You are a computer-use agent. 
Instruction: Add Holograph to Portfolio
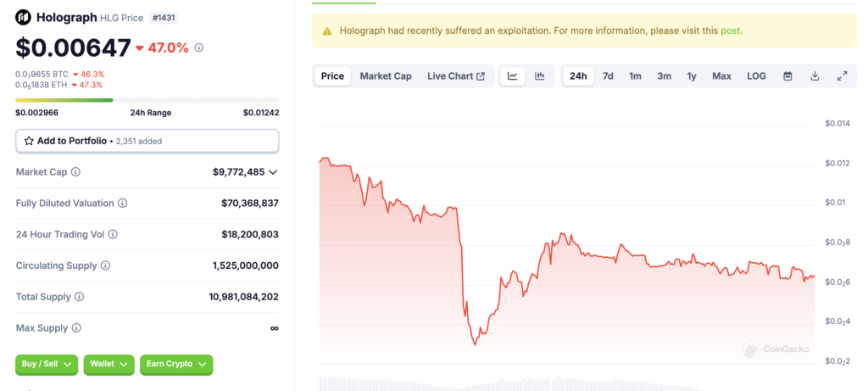pos(147,142)
